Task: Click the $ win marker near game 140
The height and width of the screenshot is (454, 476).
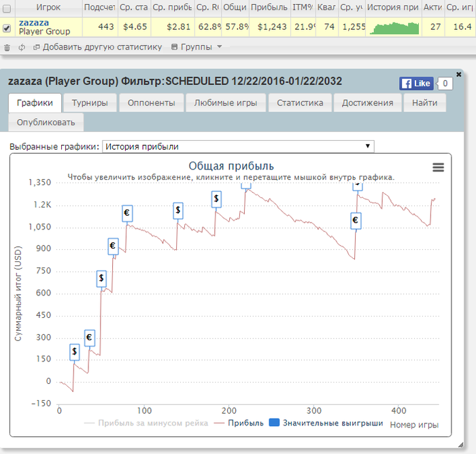Action: (x=178, y=210)
